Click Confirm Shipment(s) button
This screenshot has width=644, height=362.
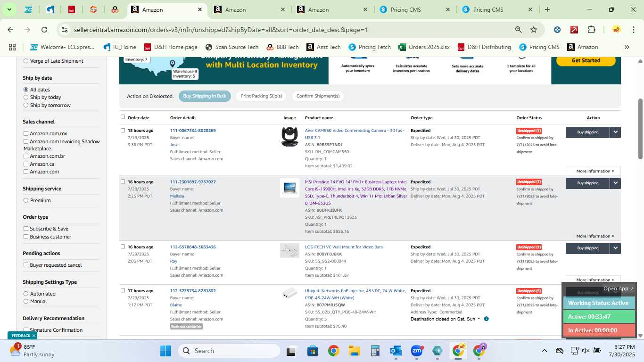point(318,96)
